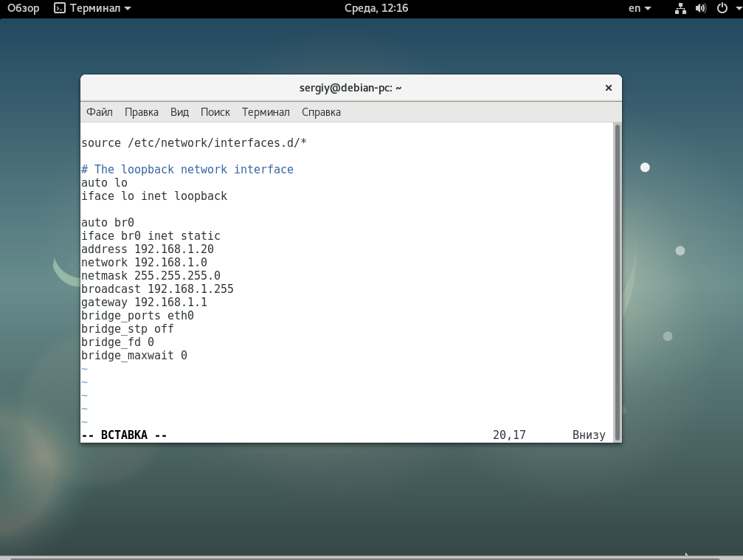This screenshot has height=560, width=743.
Task: Close the terminal window
Action: point(608,88)
